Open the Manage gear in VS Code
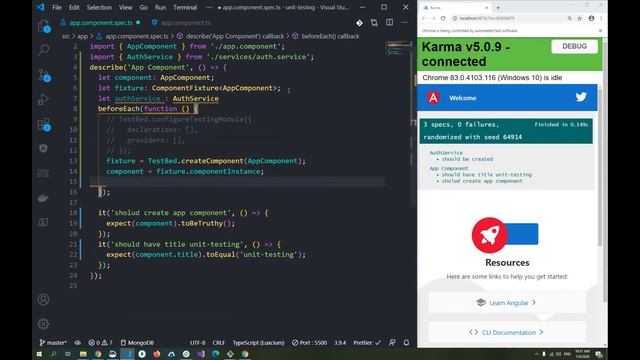 [x=43, y=324]
